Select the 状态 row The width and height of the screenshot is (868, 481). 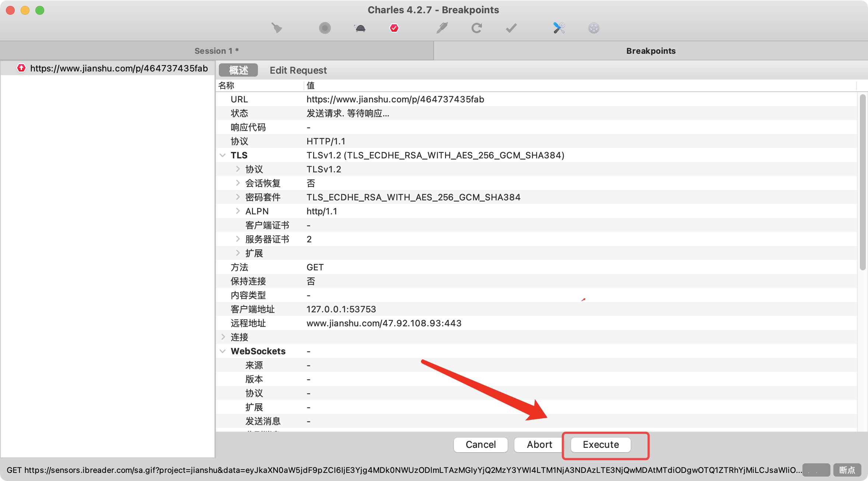536,113
